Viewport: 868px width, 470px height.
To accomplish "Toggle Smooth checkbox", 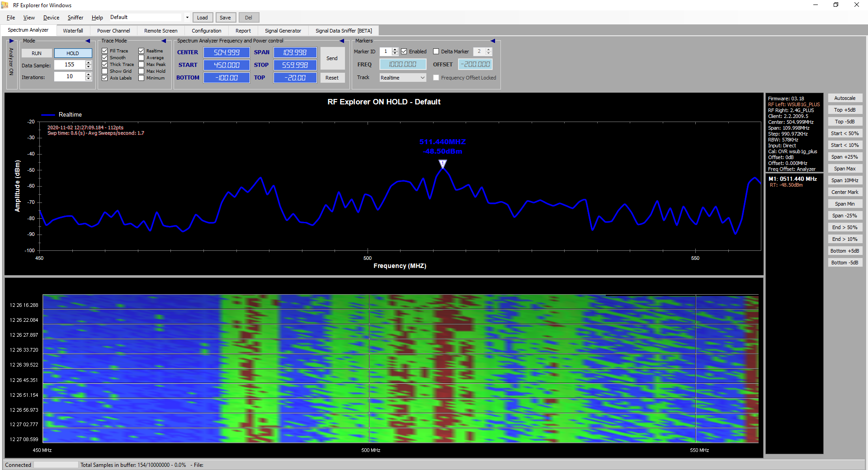I will click(105, 58).
